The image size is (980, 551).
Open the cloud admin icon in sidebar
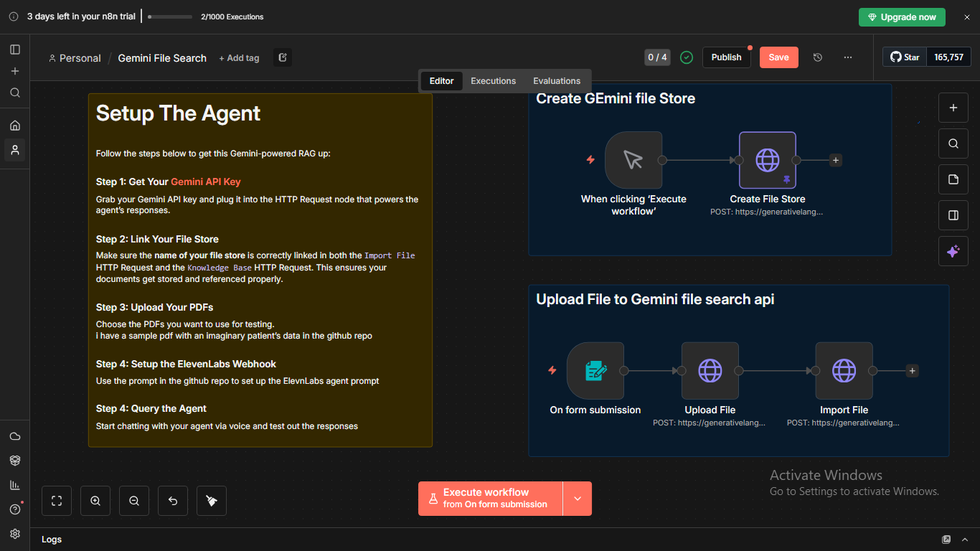click(x=15, y=436)
